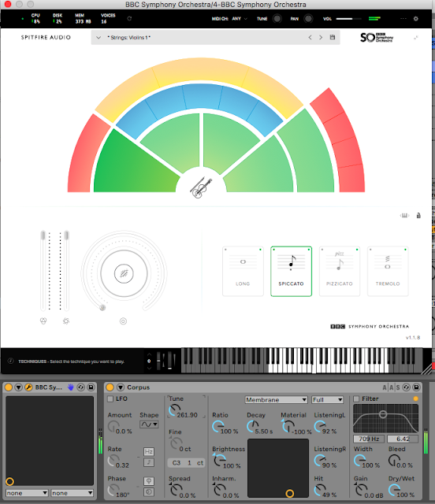The image size is (435, 504).
Task: Save the BBC device preset with disk icon
Action: point(91,387)
